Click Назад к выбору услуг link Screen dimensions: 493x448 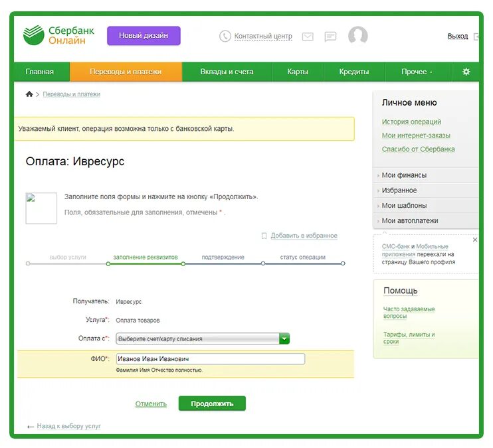[x=69, y=426]
